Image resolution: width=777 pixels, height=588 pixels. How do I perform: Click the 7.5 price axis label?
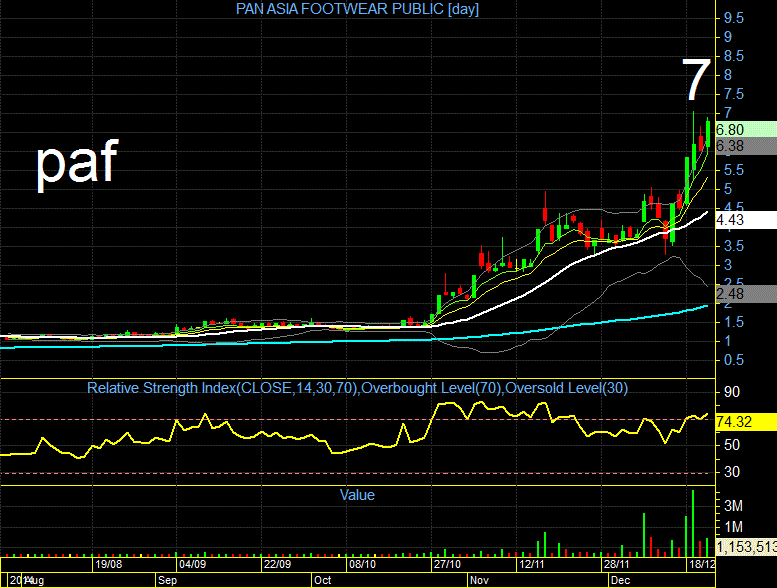(x=734, y=94)
